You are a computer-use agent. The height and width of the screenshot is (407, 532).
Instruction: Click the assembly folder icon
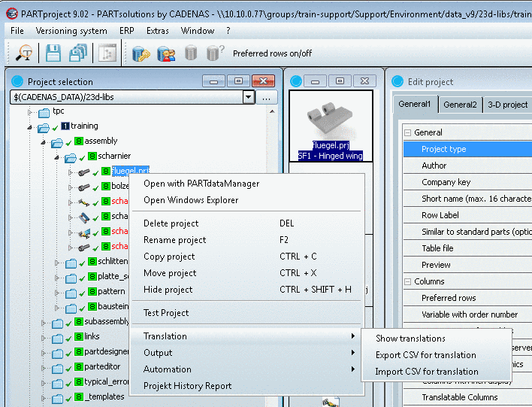coord(57,143)
